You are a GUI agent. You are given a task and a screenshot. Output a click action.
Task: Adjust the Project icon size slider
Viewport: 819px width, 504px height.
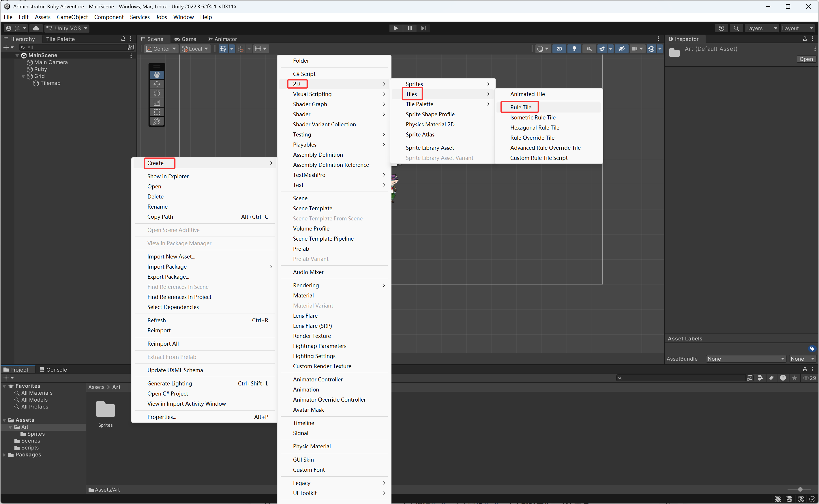point(800,489)
